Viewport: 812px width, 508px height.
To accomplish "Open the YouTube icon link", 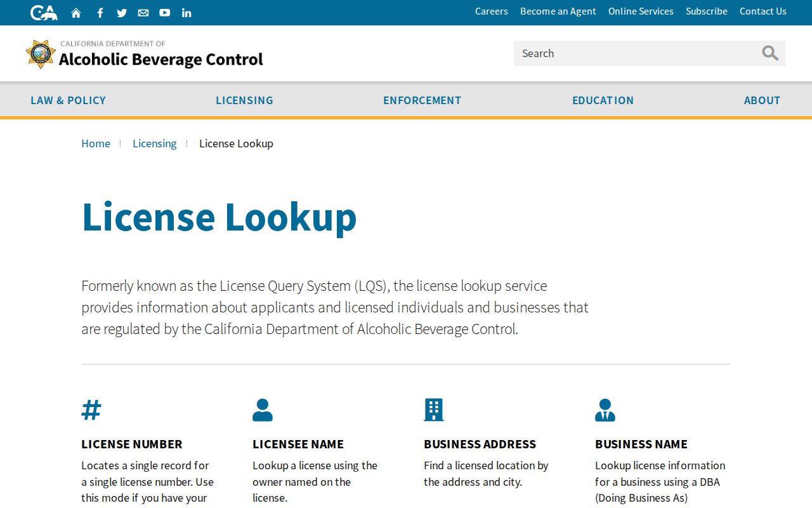I will tap(165, 13).
